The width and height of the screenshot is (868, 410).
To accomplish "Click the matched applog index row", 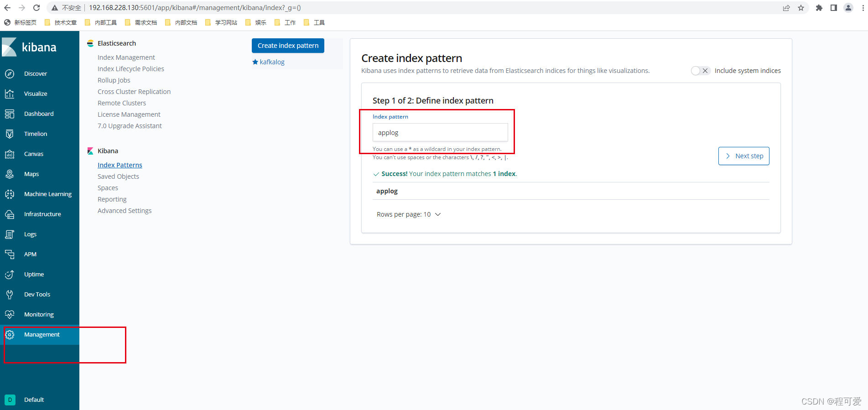I will [x=571, y=191].
